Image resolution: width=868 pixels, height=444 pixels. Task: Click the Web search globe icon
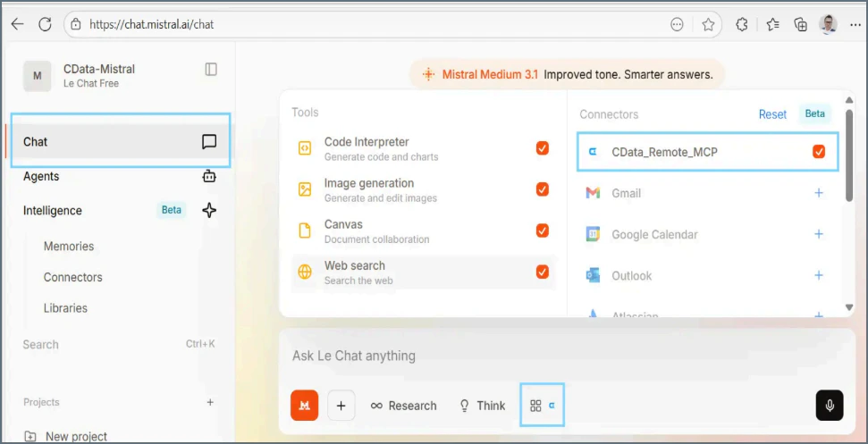click(x=305, y=272)
